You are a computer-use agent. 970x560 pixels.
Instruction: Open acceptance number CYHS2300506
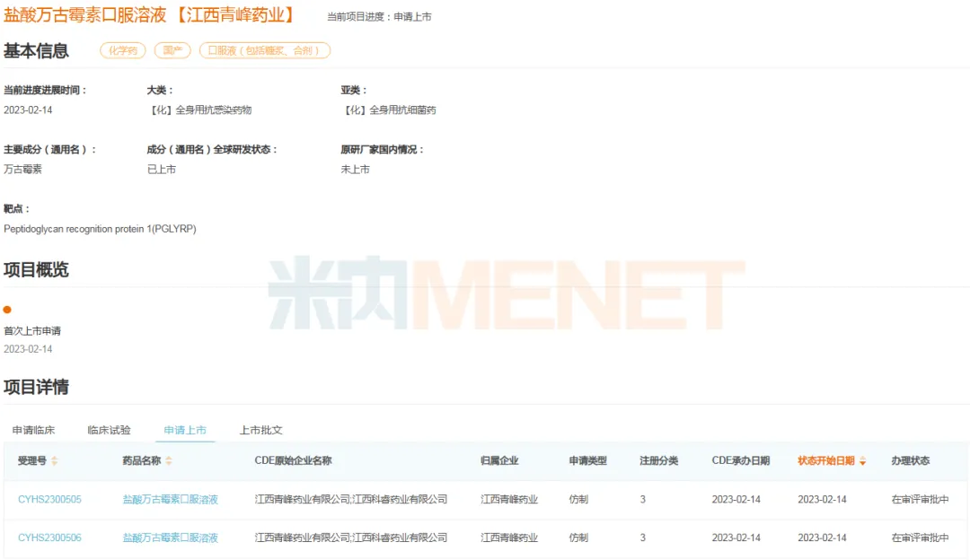[49, 538]
